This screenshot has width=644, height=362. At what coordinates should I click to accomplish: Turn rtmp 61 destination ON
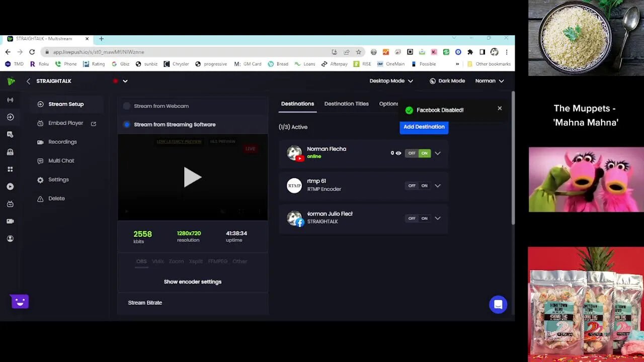[x=425, y=186]
